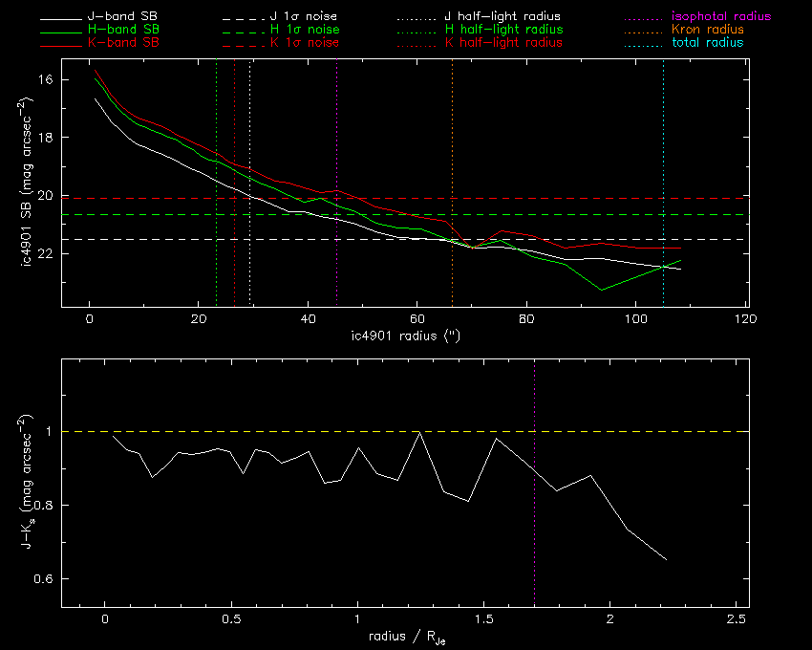Select the J 1σ noise legend label

[x=305, y=17]
